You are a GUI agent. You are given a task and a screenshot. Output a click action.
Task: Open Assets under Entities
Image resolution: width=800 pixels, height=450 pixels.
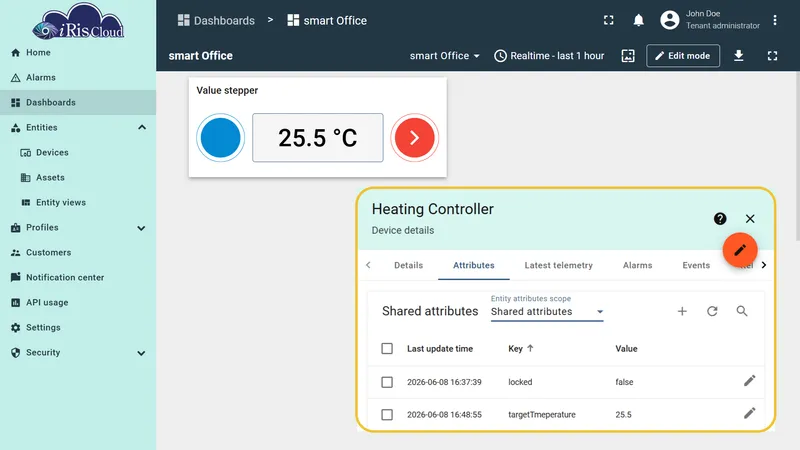[78, 178]
